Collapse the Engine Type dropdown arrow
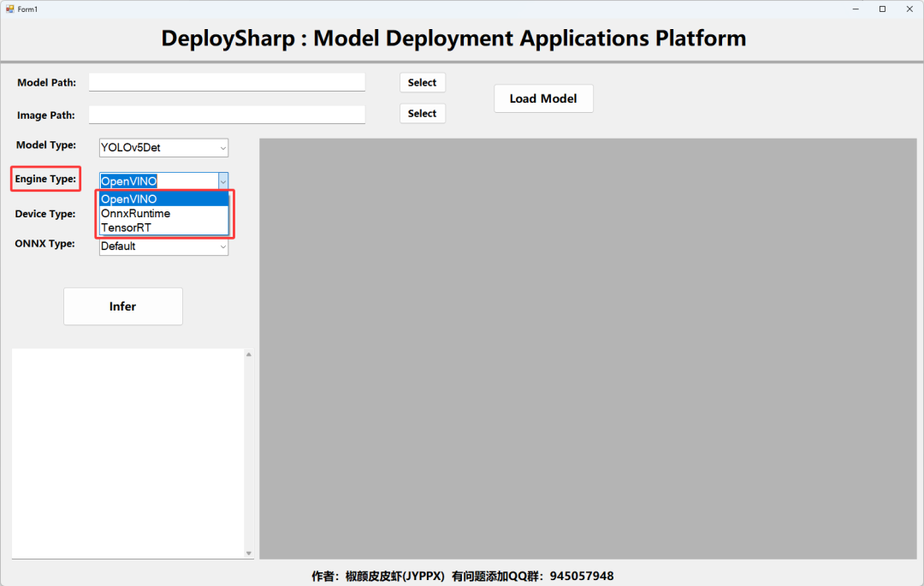The image size is (924, 586). click(222, 181)
